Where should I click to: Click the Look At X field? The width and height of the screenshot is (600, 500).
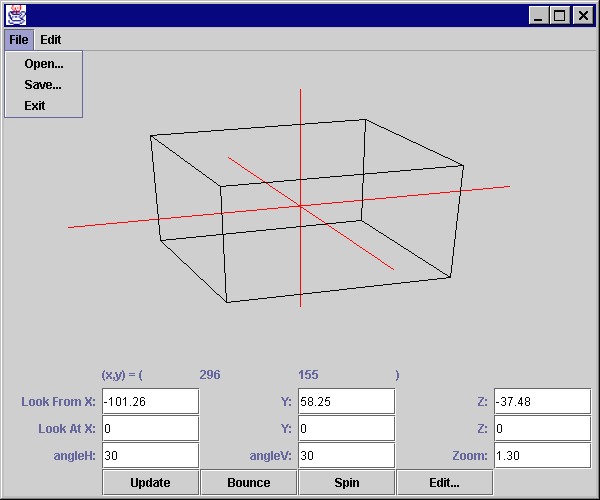click(x=150, y=428)
